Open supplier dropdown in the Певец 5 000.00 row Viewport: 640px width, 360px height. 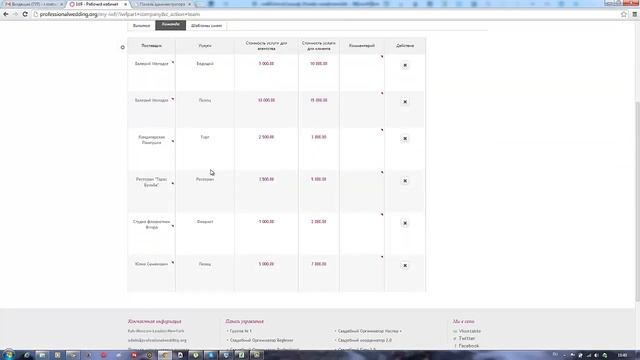click(x=173, y=262)
